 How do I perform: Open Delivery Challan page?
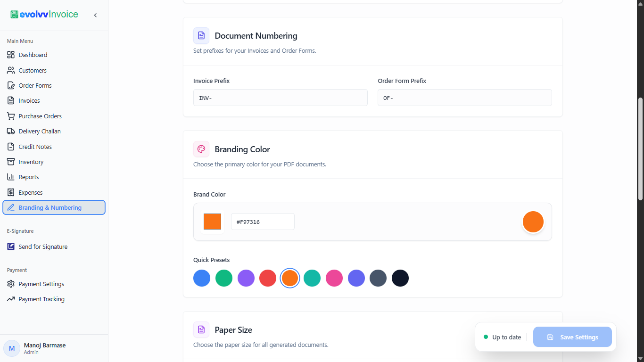click(40, 131)
